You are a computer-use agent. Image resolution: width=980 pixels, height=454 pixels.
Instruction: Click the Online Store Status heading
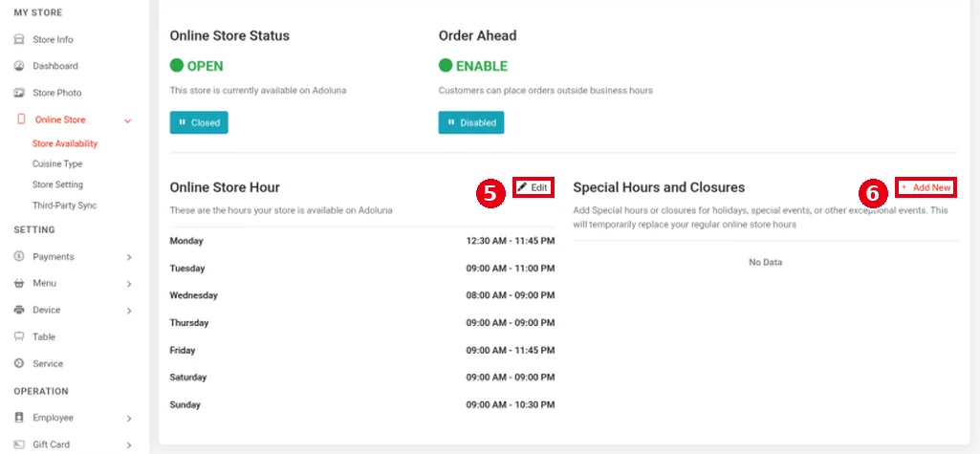pyautogui.click(x=229, y=35)
